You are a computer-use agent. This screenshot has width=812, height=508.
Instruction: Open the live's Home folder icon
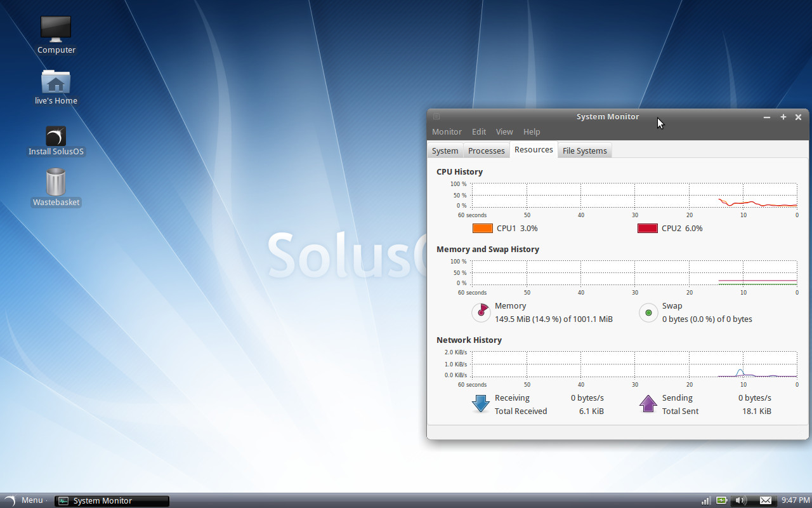[x=56, y=81]
